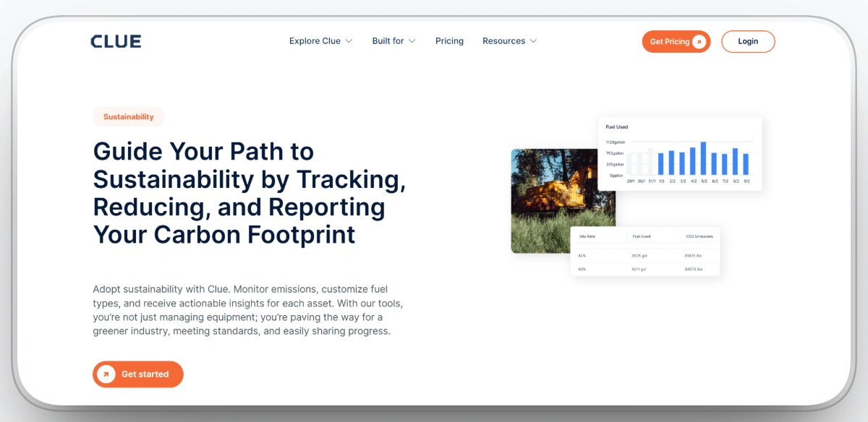Expand the Resources dropdown
The width and height of the screenshot is (868, 422).
pos(509,41)
